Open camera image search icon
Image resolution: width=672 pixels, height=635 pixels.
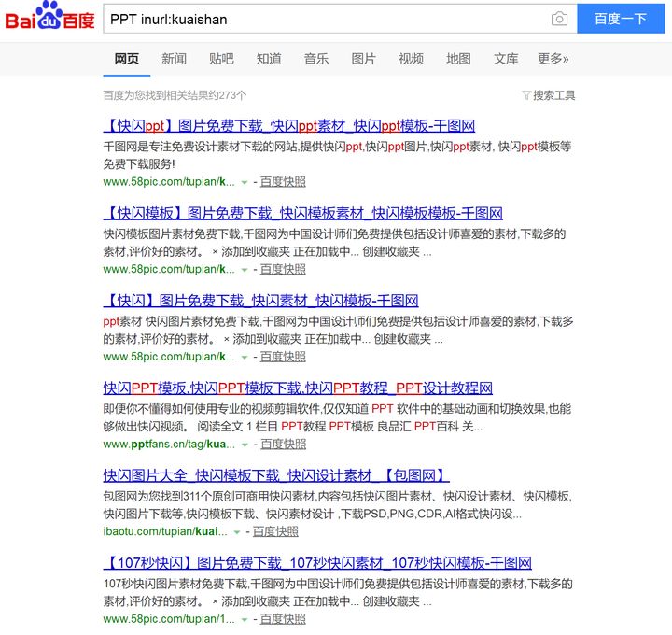tap(559, 19)
